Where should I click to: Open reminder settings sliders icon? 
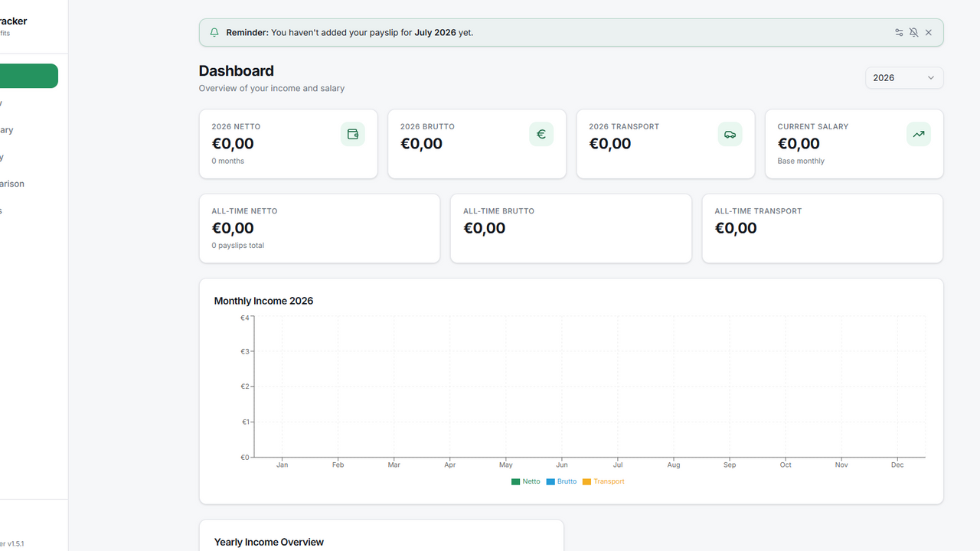pos(899,33)
